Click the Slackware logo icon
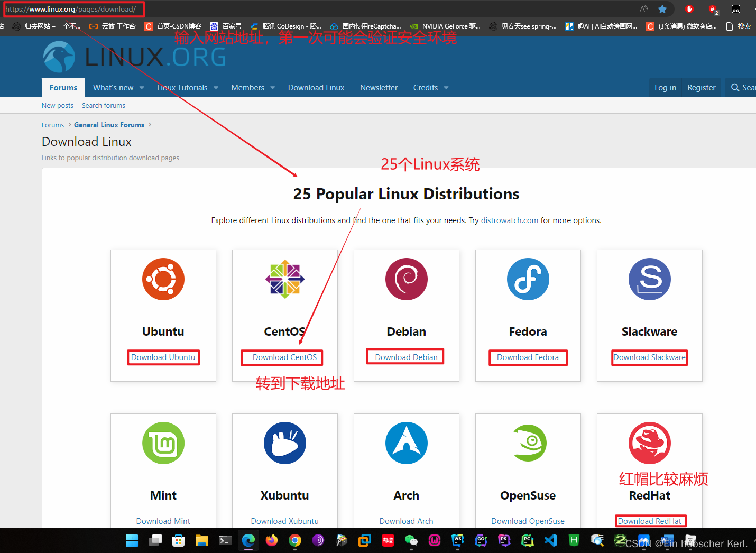Image resolution: width=756 pixels, height=553 pixels. (x=650, y=279)
